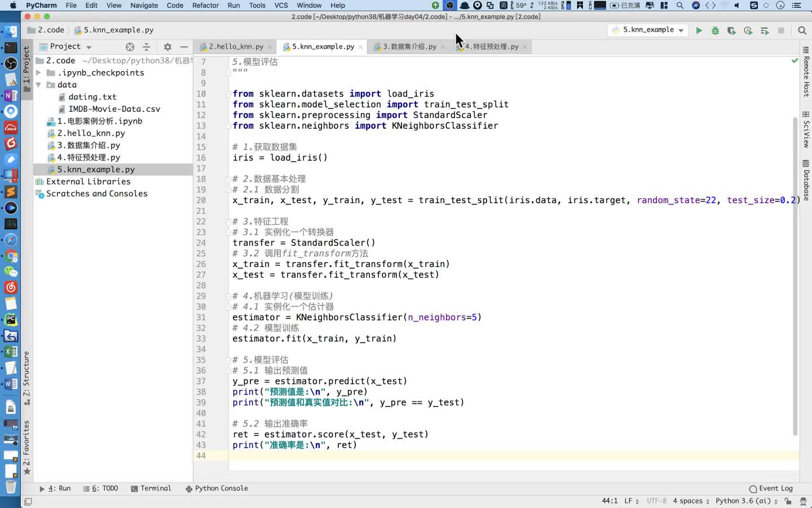Open the Terminal tool window
The image size is (812, 508).
point(151,489)
